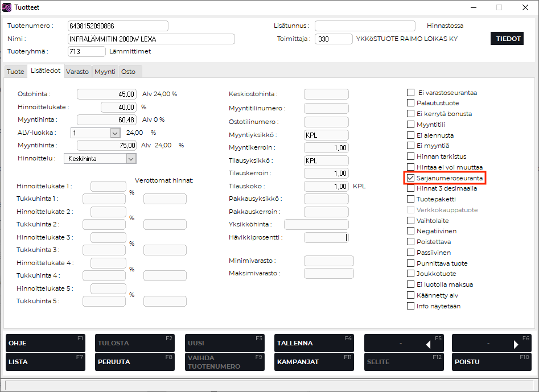Screen dimensions: 539x392
Task: Check the Passiivinen option
Action: [410, 253]
